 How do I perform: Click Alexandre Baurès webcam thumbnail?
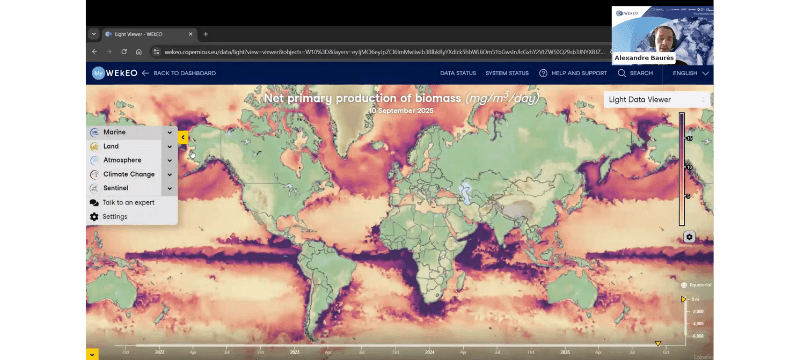(662, 35)
